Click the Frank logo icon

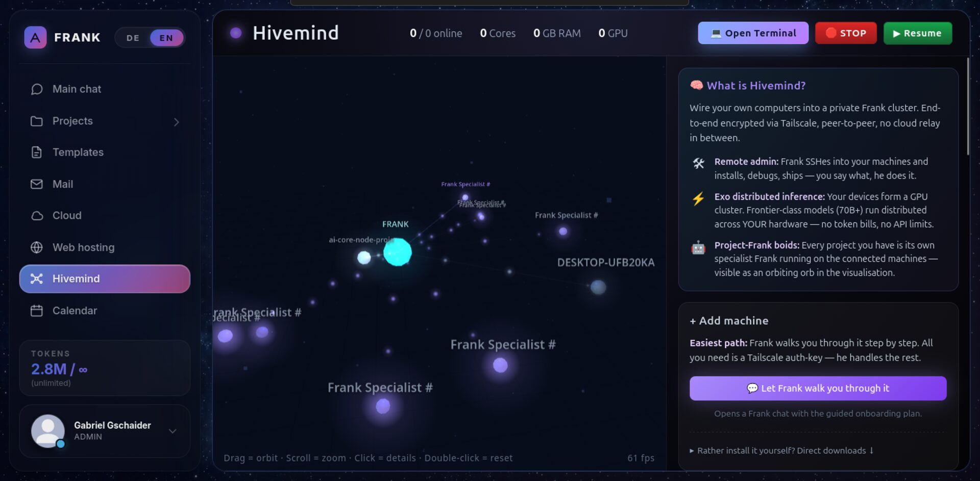click(x=35, y=37)
